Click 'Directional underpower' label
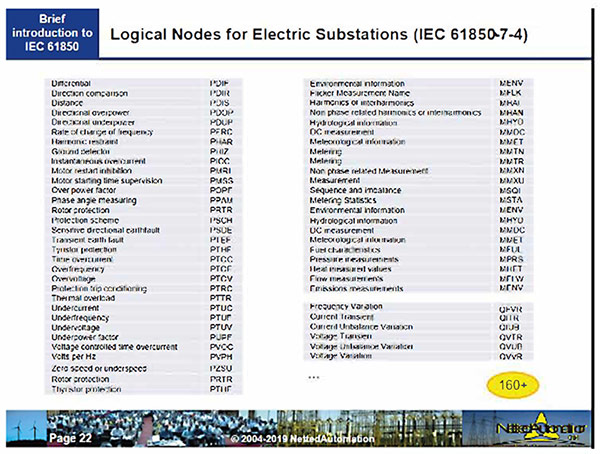The image size is (600, 454). [x=93, y=122]
